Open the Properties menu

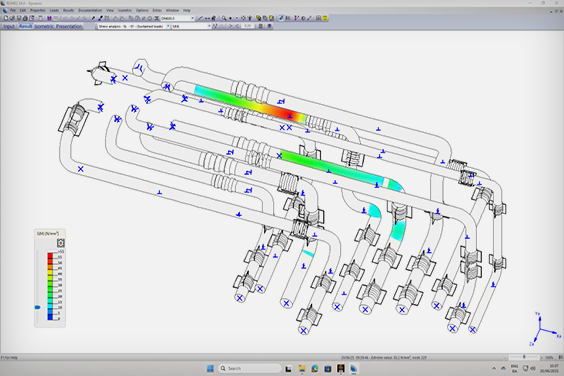coord(37,10)
